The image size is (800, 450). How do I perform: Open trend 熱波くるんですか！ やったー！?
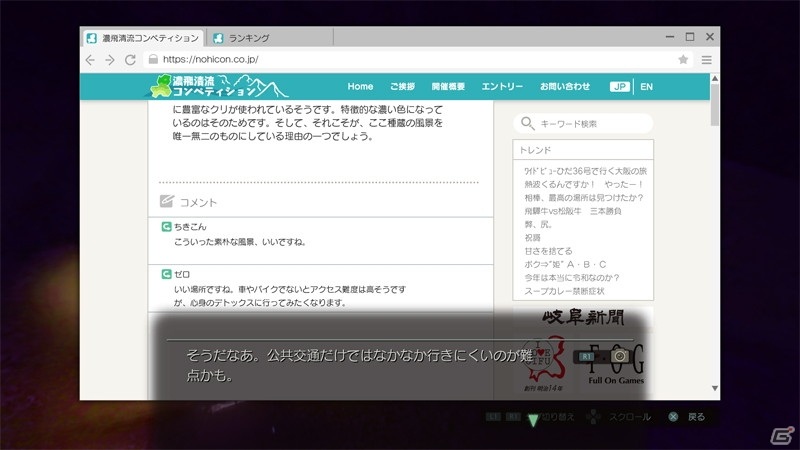click(x=584, y=184)
